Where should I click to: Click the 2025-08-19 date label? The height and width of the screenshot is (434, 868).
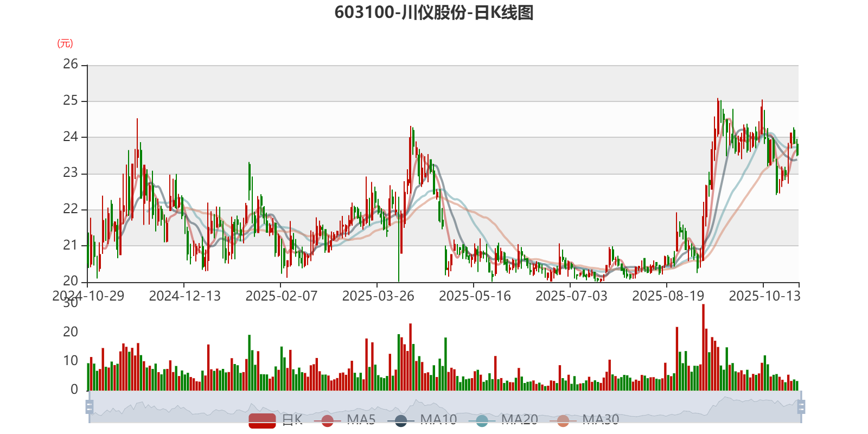pos(668,296)
